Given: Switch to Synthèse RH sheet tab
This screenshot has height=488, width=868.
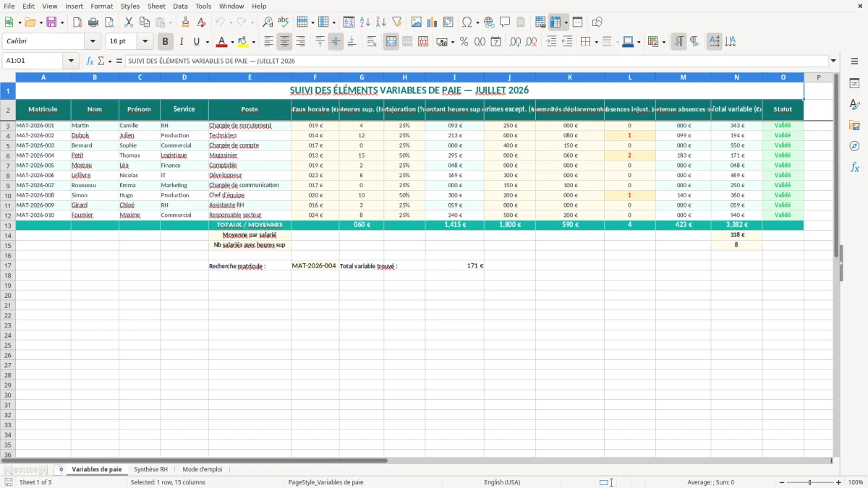Looking at the screenshot, I should click(x=150, y=469).
